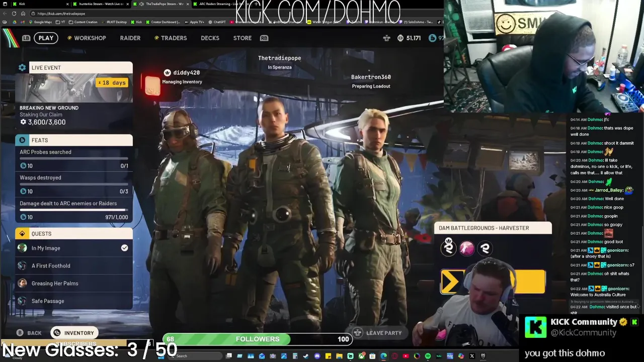Open the live event settings gear icon
This screenshot has height=362, width=644.
[22, 67]
